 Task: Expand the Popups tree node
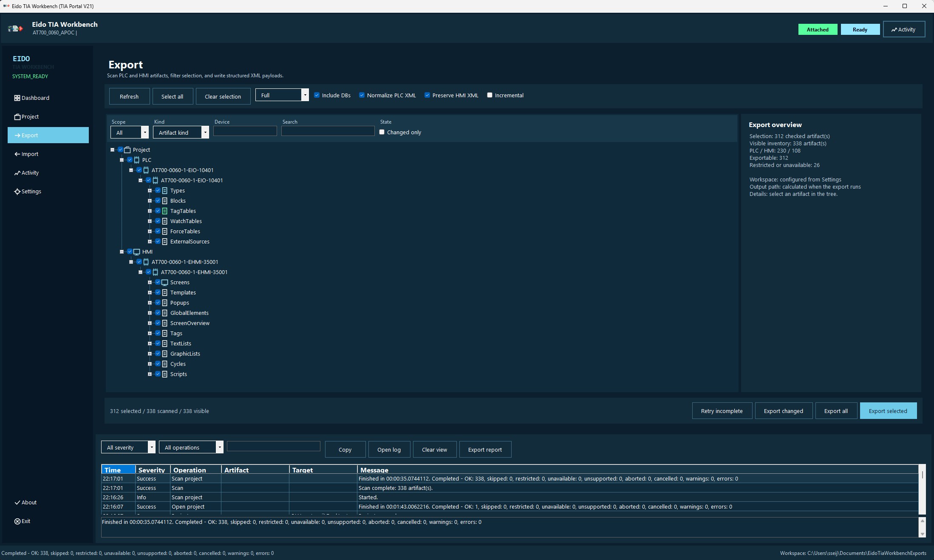point(150,303)
